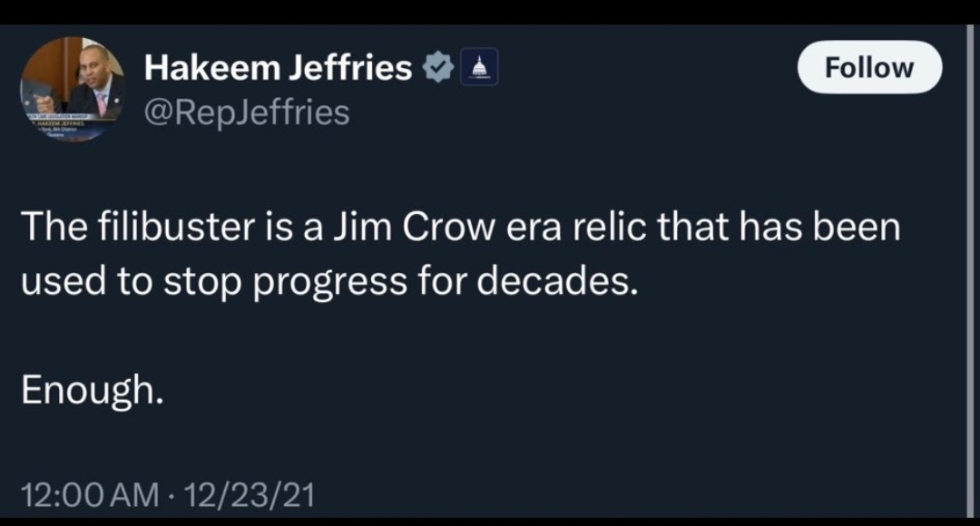Click the word "decades." in the tweet
Image resolution: width=980 pixels, height=526 pixels.
coord(558,280)
